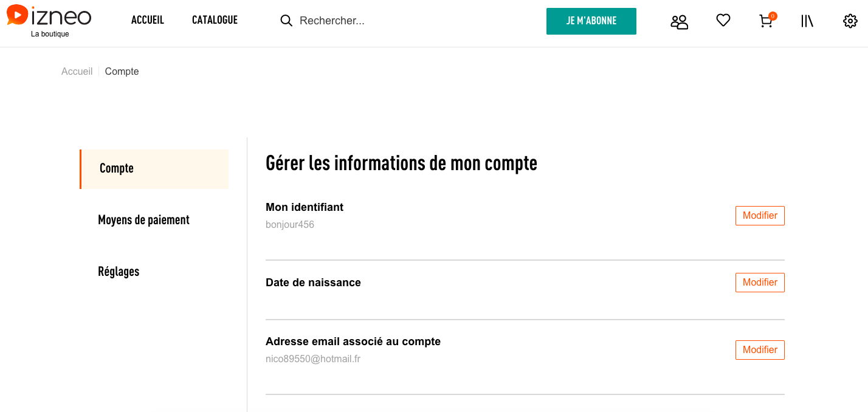868x412 pixels.
Task: Open the shopping cart icon
Action: pos(766,21)
